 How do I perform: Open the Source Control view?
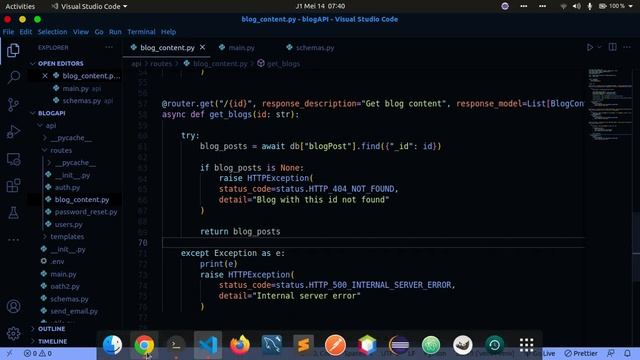(13, 104)
